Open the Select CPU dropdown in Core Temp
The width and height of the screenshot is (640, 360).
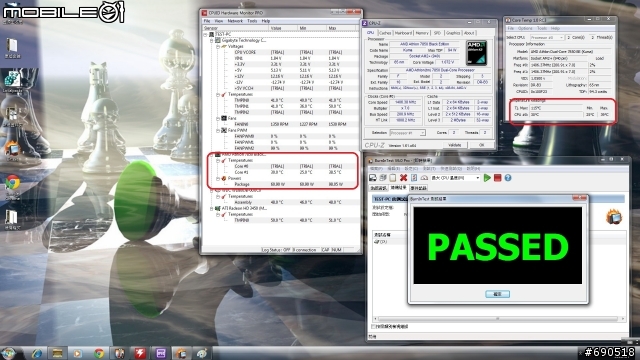[547, 37]
